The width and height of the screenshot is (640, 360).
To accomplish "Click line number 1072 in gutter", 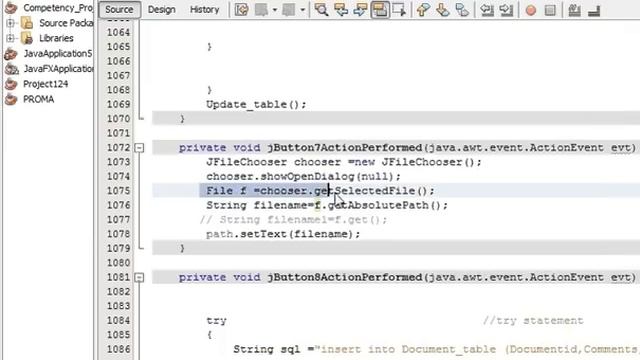I will click(118, 148).
